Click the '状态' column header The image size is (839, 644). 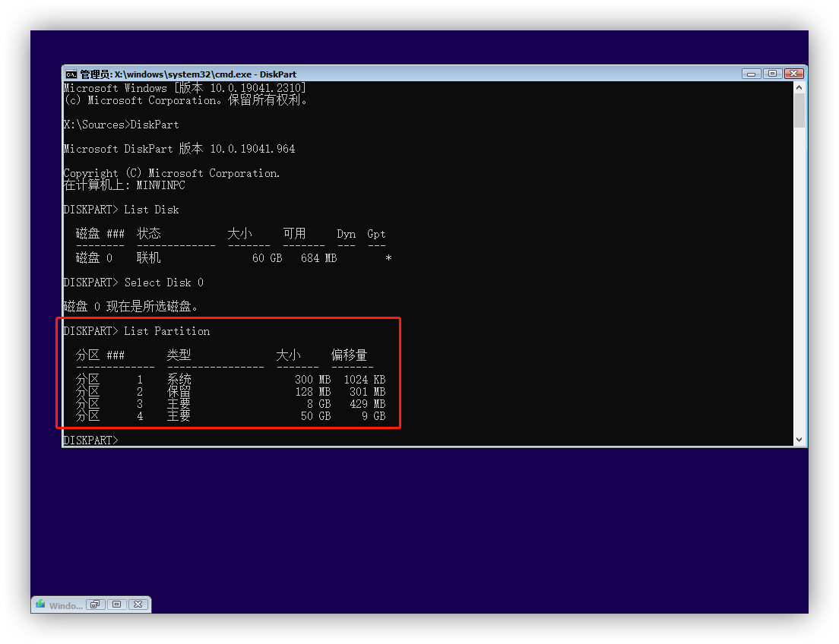pos(149,234)
